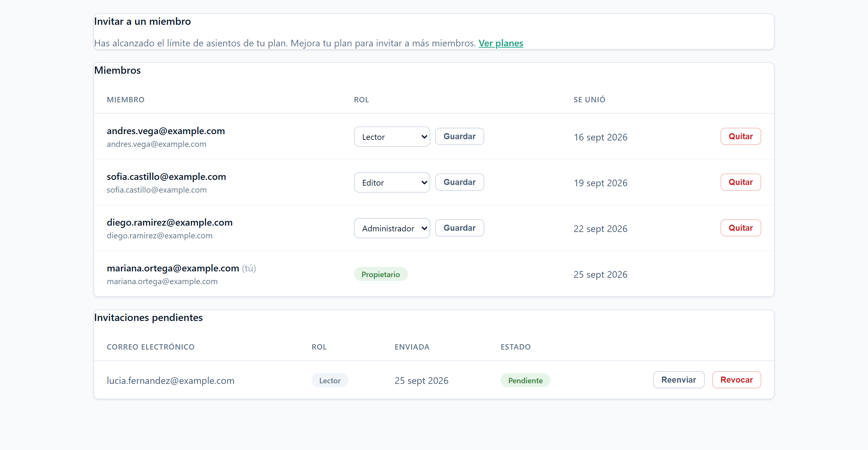
Task: Open role dropdown for andres.vega
Action: 392,137
